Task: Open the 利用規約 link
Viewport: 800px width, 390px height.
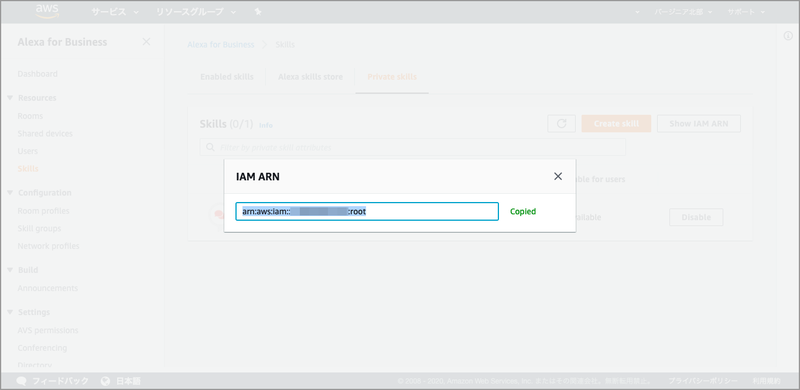Action: point(766,381)
